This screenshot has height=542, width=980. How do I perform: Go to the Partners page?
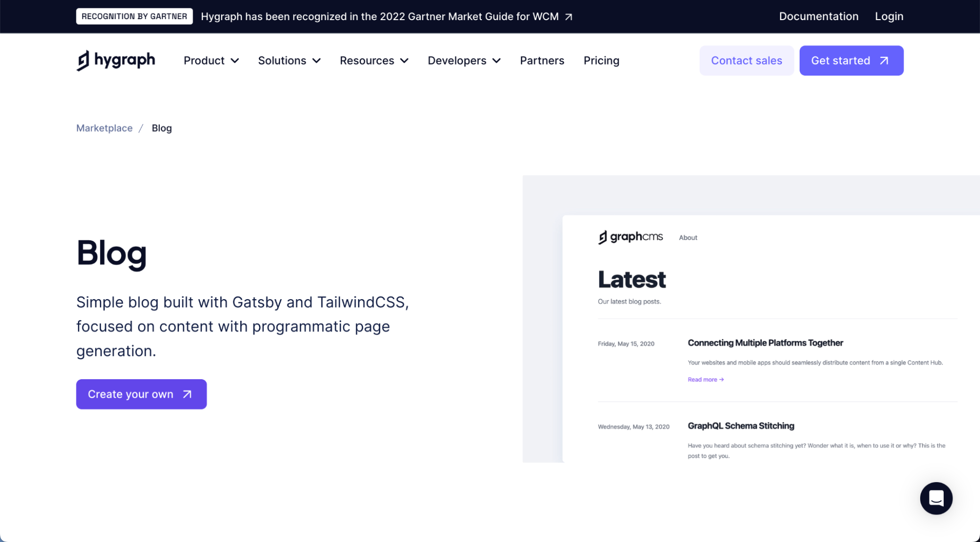point(542,60)
